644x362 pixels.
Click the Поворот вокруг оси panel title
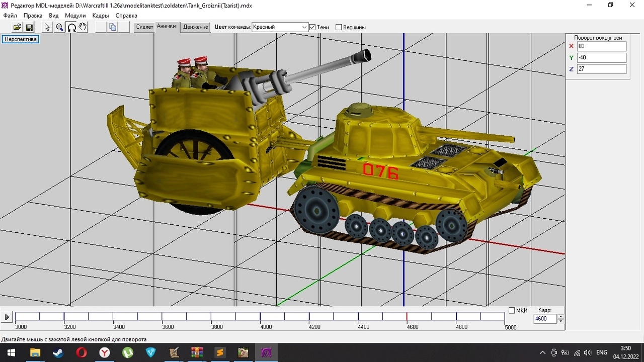tap(598, 38)
